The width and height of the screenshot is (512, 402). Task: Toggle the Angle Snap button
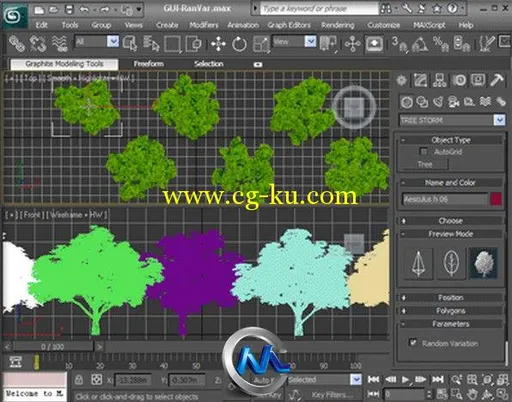(x=420, y=44)
